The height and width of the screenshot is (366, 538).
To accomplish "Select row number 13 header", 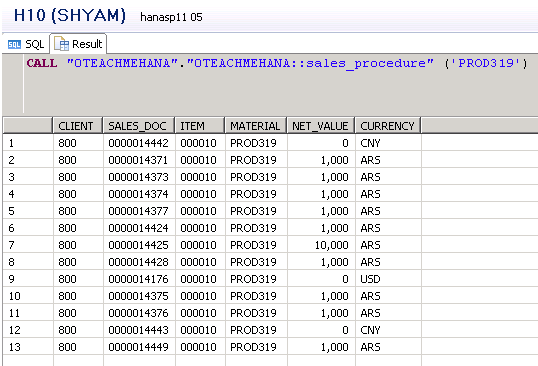I will pyautogui.click(x=28, y=347).
